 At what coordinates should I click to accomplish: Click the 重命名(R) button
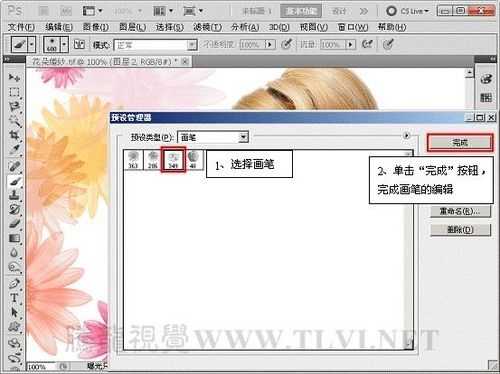coord(460,211)
